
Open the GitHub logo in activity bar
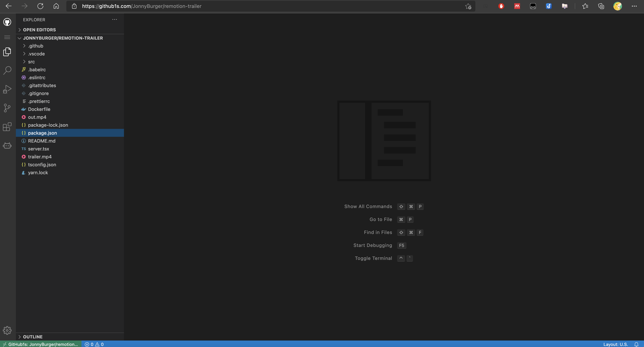tap(7, 22)
